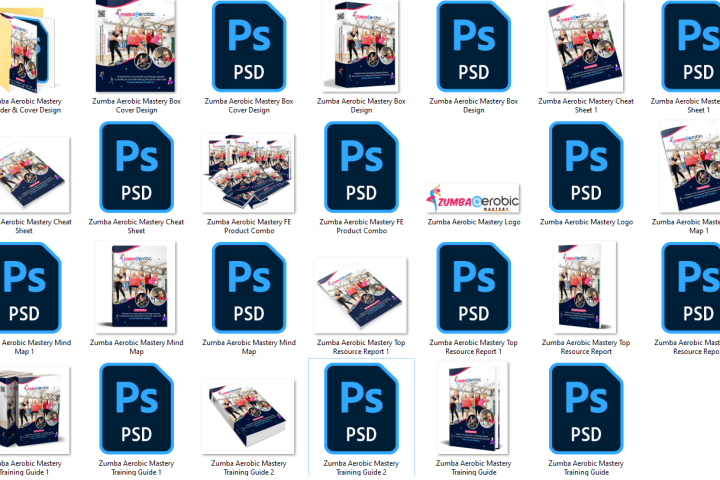Select the highlighted Training Guide 2 PSD icon
The width and height of the screenshot is (720, 480).
(x=361, y=408)
